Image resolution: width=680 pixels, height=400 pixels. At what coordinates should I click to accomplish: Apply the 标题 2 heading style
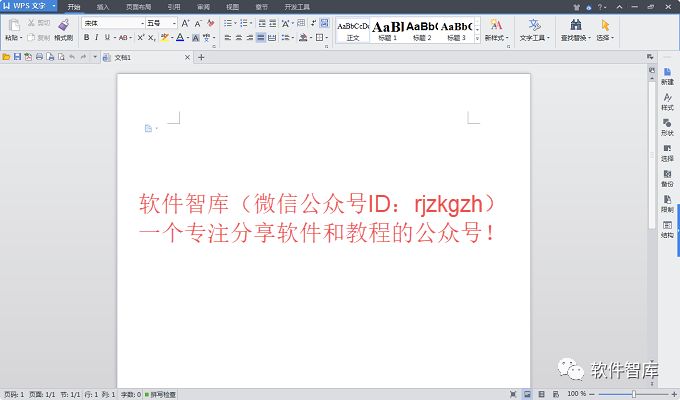pos(422,30)
